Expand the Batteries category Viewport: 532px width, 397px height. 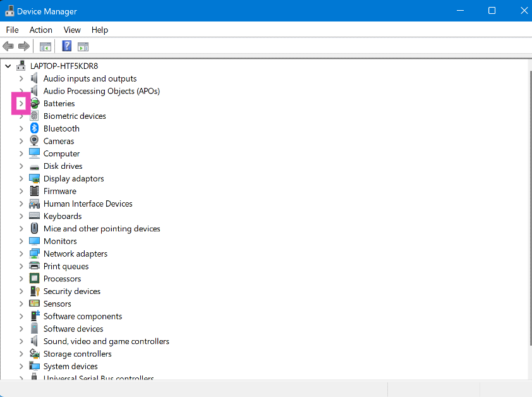pyautogui.click(x=21, y=104)
